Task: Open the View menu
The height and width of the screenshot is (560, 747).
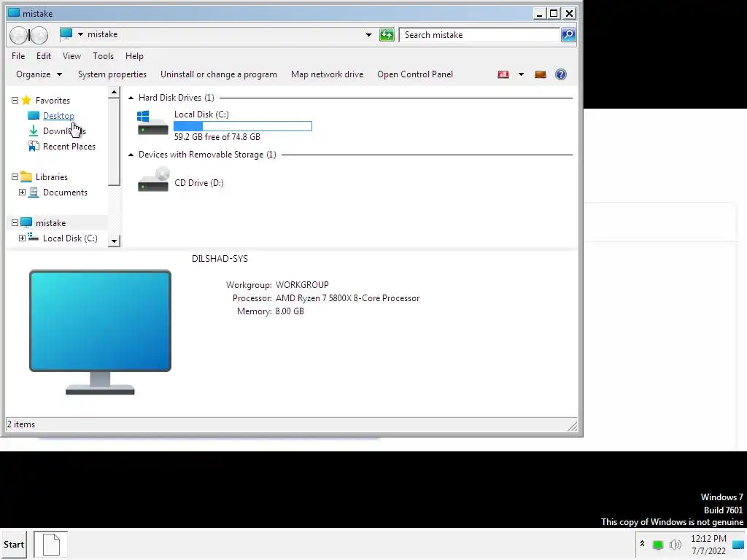Action: 71,56
